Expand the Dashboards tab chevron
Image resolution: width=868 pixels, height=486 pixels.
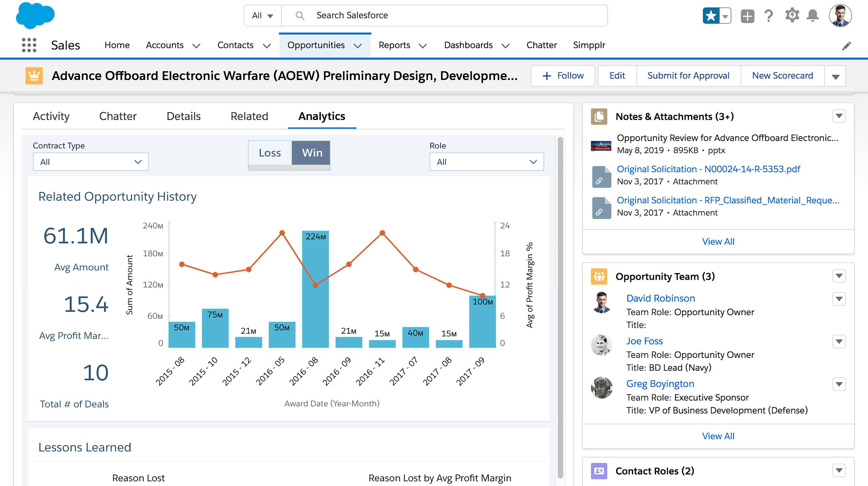(x=506, y=46)
